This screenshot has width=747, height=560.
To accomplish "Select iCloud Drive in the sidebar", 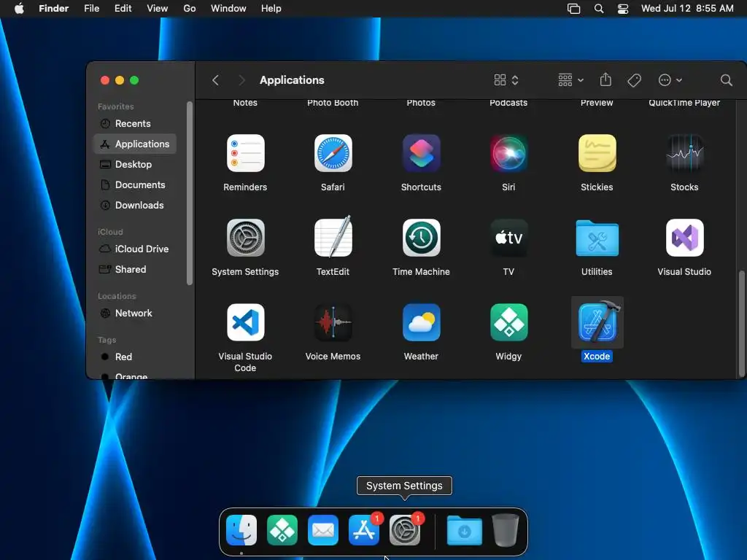I will tap(135, 249).
